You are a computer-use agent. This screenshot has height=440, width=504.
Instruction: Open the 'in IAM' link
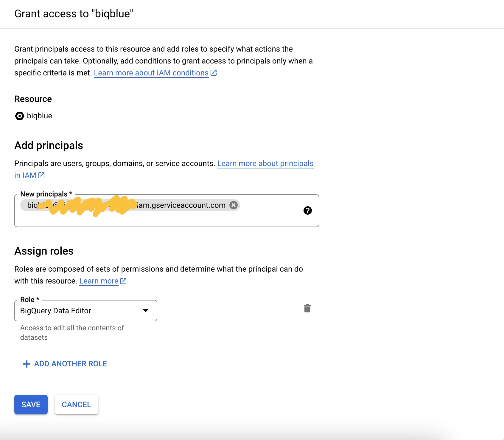point(29,175)
